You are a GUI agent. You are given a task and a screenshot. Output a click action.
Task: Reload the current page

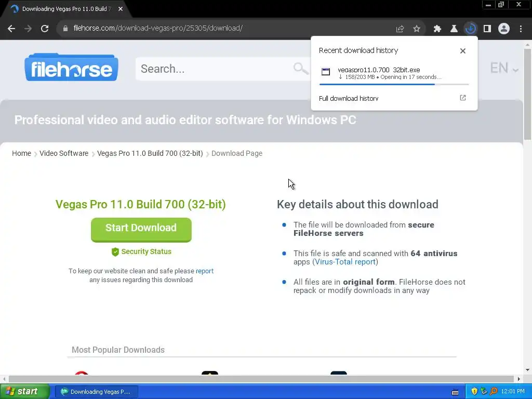click(45, 29)
